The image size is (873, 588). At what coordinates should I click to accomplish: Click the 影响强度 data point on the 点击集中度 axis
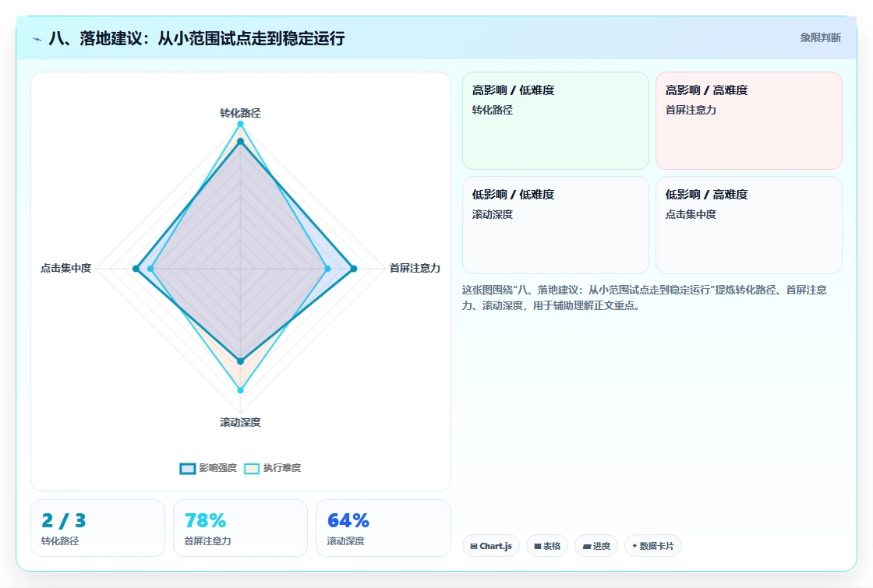pos(136,269)
